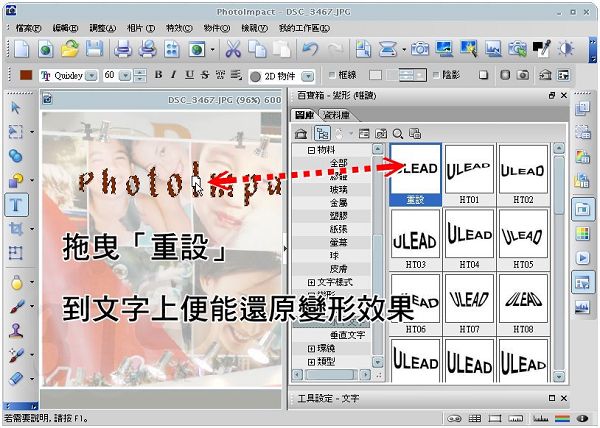Select the Text tool
Viewport: 600px width, 428px height.
coord(16,205)
